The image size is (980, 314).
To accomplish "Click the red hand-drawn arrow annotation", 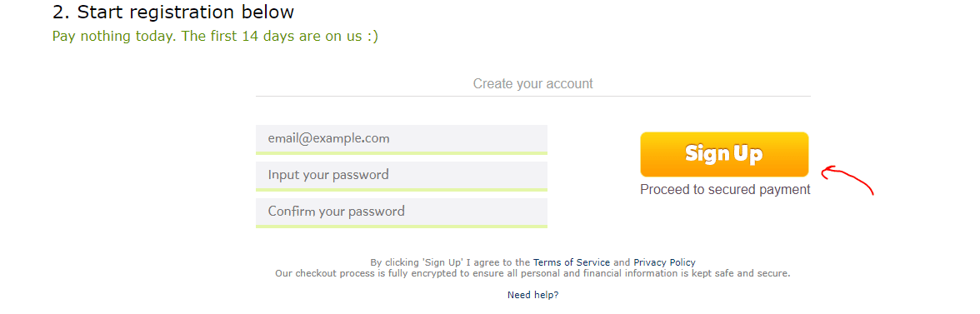I will (x=847, y=181).
